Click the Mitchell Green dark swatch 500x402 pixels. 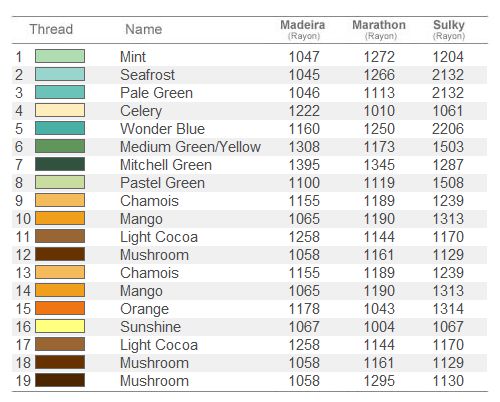60,164
